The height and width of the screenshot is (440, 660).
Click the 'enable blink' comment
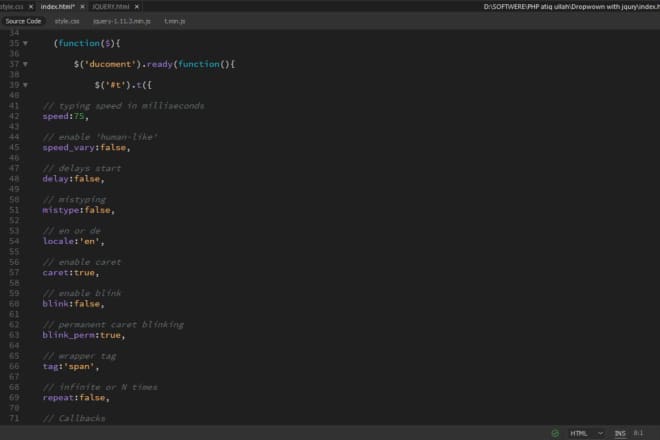(82, 293)
